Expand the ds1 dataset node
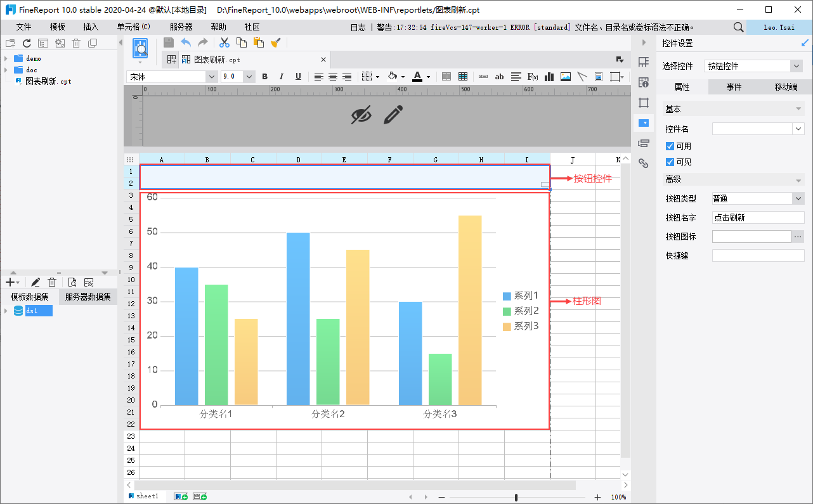 pos(6,311)
